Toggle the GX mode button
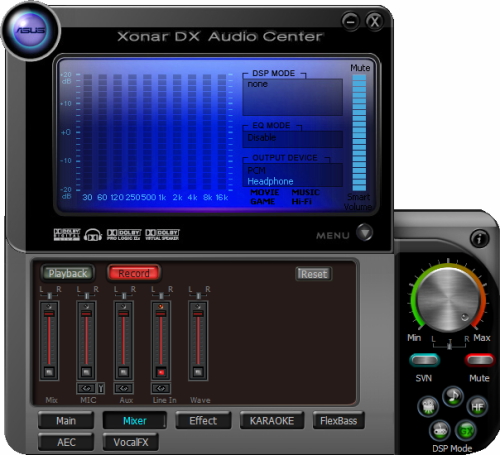500x455 pixels. (466, 431)
